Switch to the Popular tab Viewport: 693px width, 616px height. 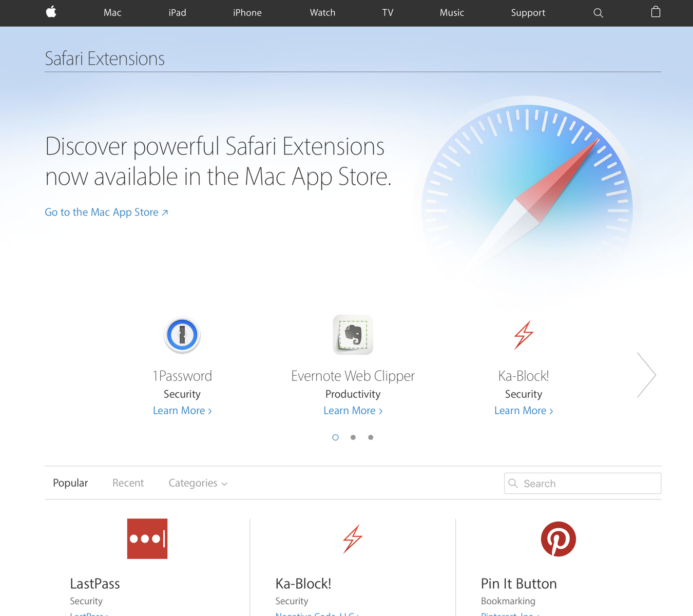coord(70,483)
